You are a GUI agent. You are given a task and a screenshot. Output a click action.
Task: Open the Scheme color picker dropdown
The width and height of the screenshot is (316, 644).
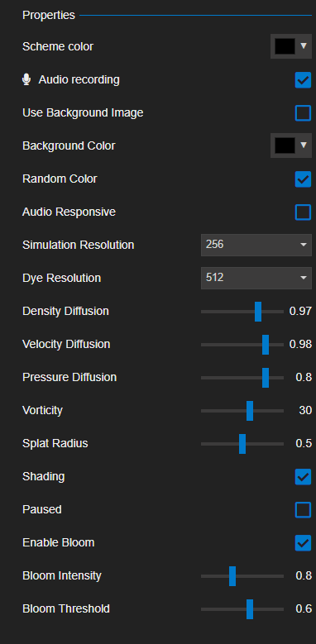[291, 46]
